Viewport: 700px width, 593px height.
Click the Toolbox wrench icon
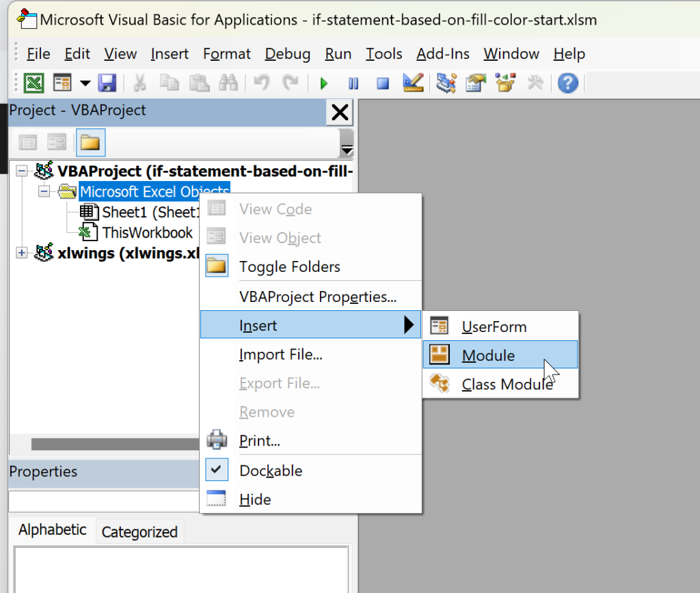[535, 83]
